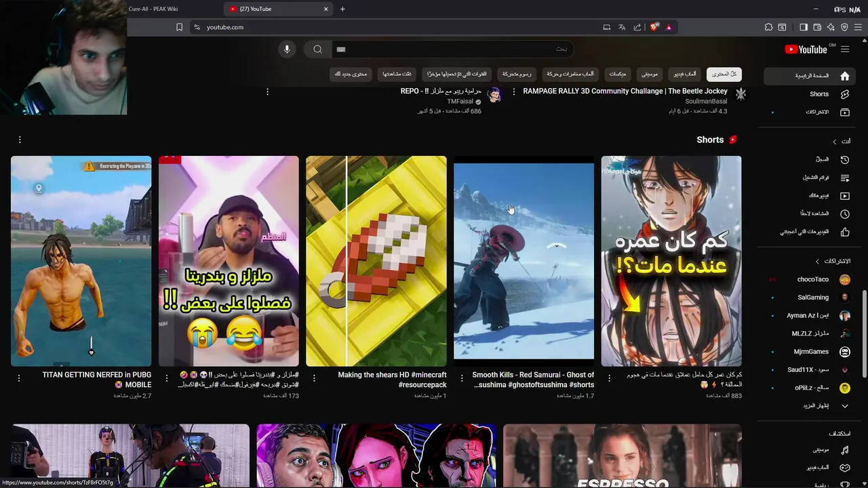Open a new browser tab with plus button
This screenshot has height=488, width=868.
342,9
